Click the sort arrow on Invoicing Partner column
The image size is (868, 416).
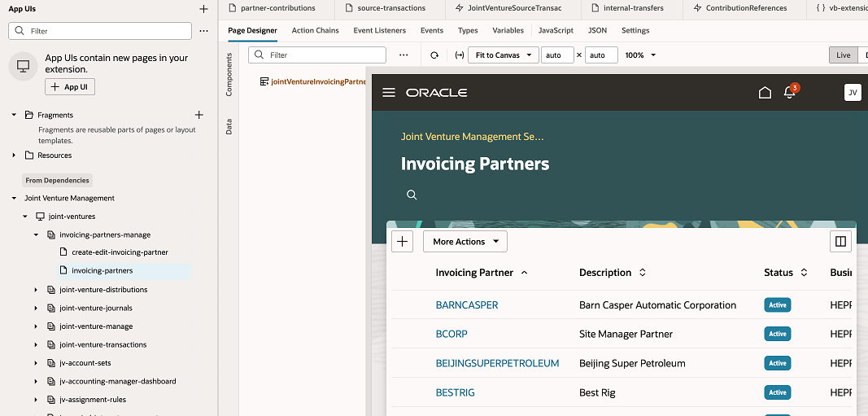[x=524, y=273]
